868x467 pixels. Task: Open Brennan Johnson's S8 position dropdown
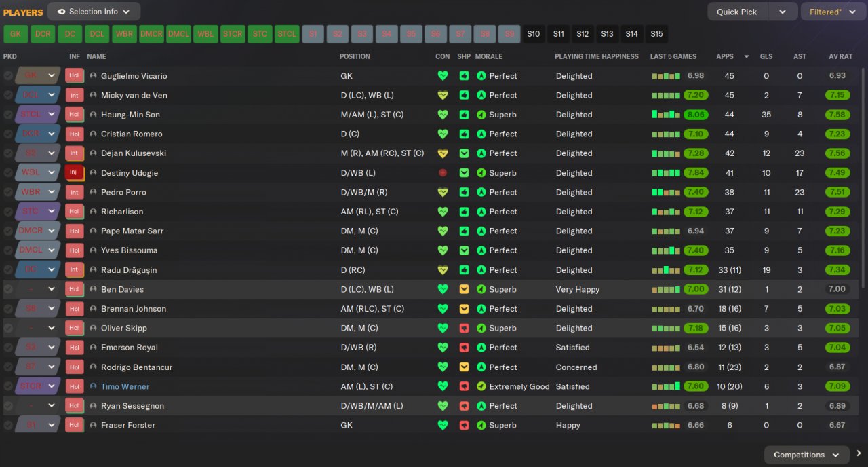51,309
